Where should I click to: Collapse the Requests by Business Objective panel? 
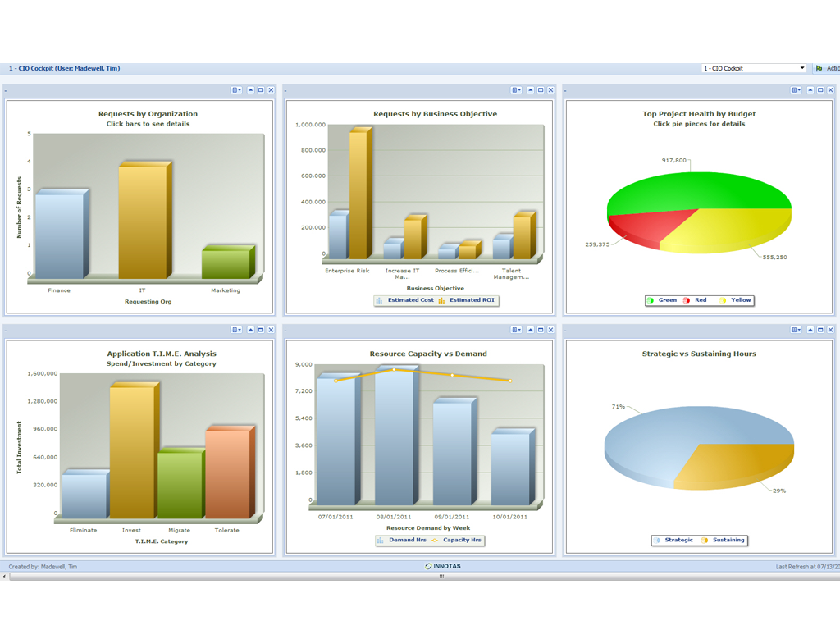(531, 90)
